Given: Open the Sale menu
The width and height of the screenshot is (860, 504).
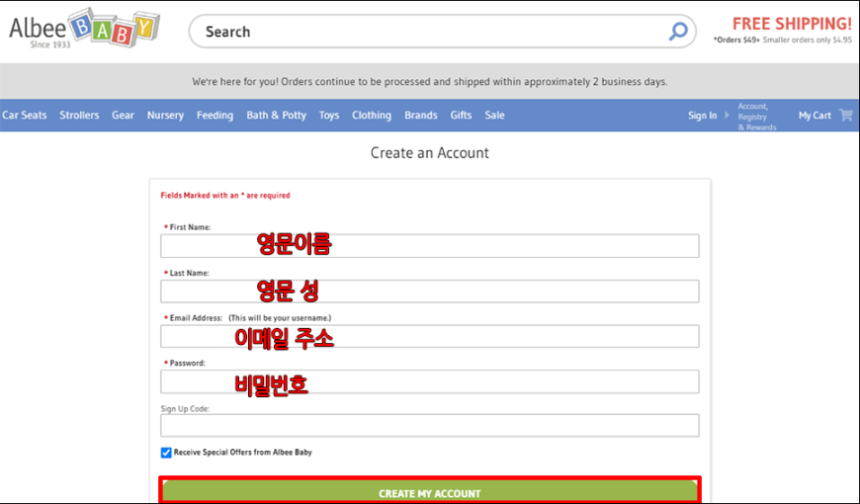Looking at the screenshot, I should pyautogui.click(x=494, y=116).
